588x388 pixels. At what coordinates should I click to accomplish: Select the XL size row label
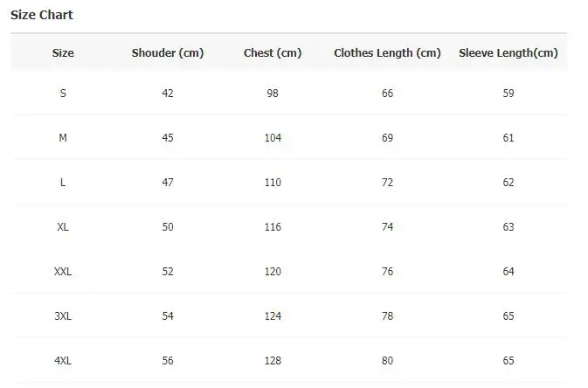point(63,227)
